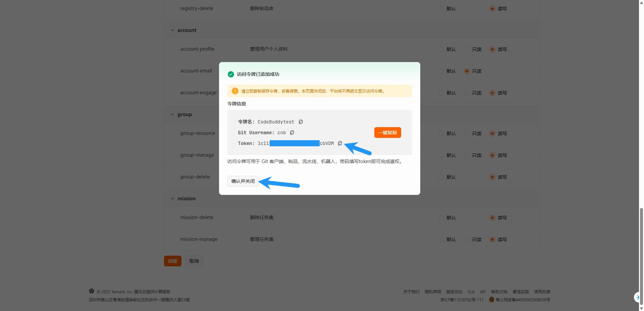This screenshot has width=644, height=311.
Task: Click the Tencent cloud logo in footer
Action: pos(92,291)
